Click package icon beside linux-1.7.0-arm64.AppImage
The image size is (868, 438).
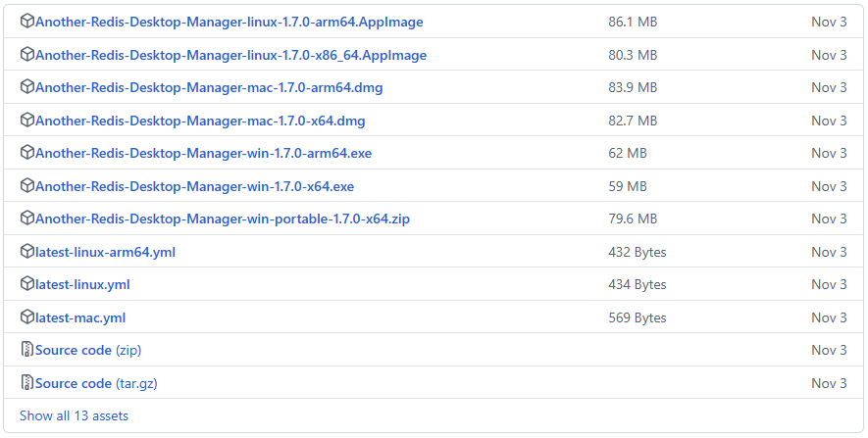click(26, 21)
